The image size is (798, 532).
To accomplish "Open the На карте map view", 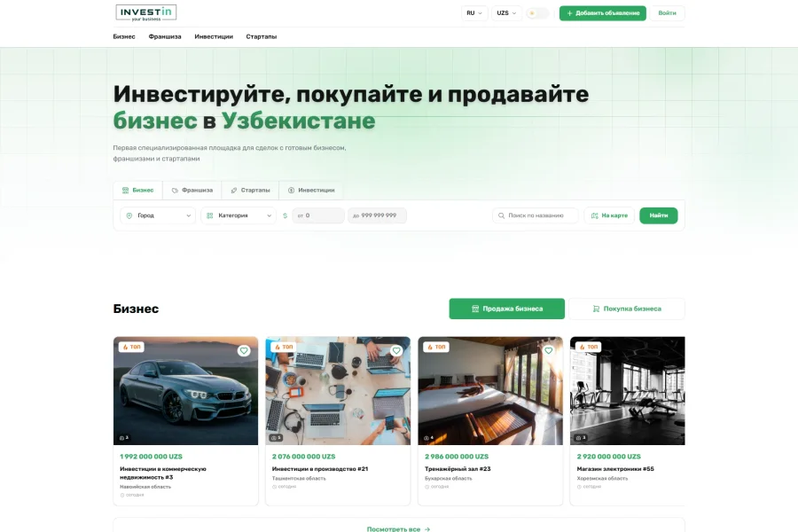I will coord(609,215).
